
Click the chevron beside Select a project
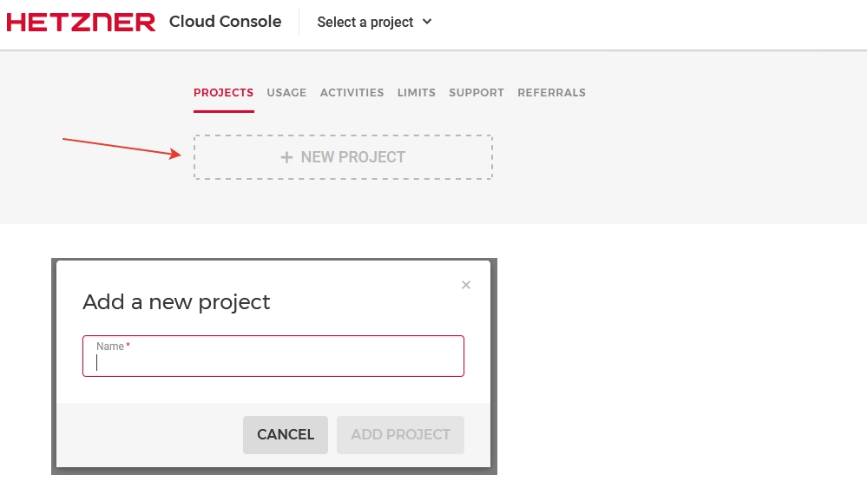coord(427,22)
